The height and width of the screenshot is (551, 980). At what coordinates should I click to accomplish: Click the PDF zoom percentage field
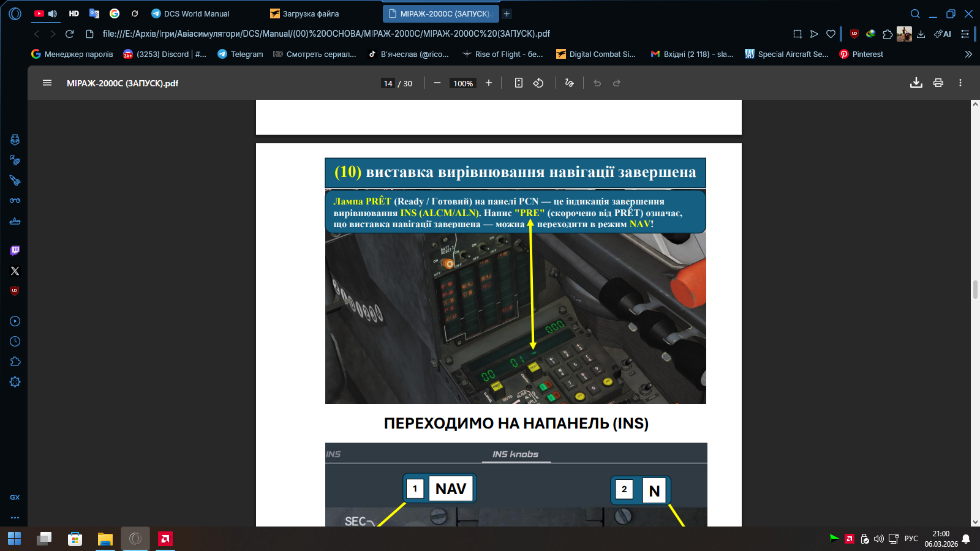click(463, 83)
